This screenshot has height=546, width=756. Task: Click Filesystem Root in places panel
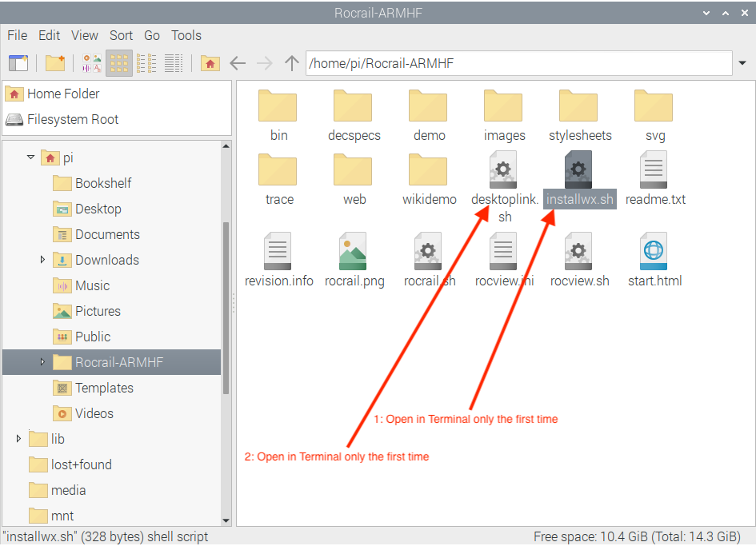pyautogui.click(x=72, y=119)
